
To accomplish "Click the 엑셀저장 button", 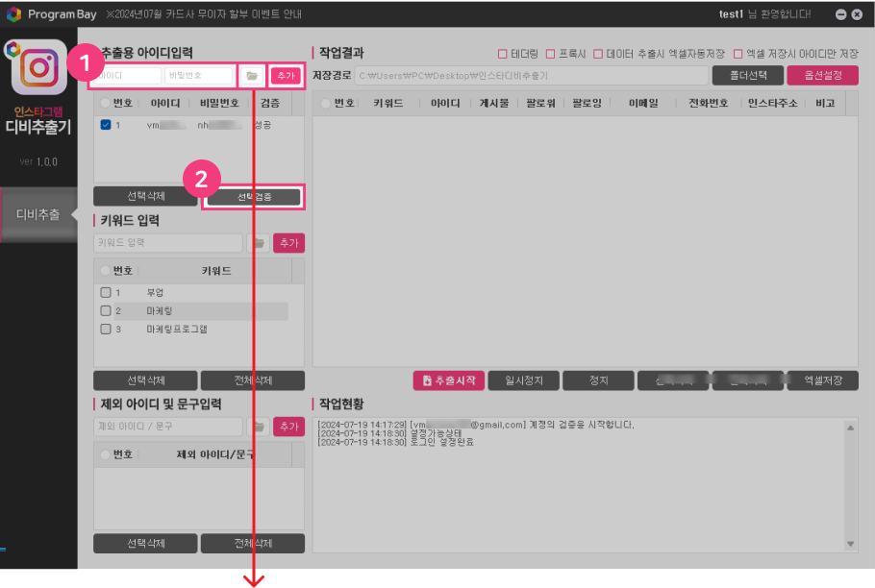I will (x=822, y=380).
